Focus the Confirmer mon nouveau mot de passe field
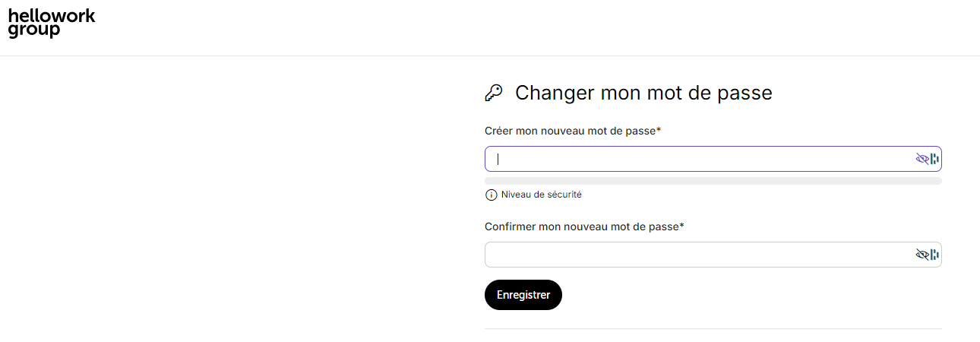Screen dimensions: 980x342 [x=713, y=255]
